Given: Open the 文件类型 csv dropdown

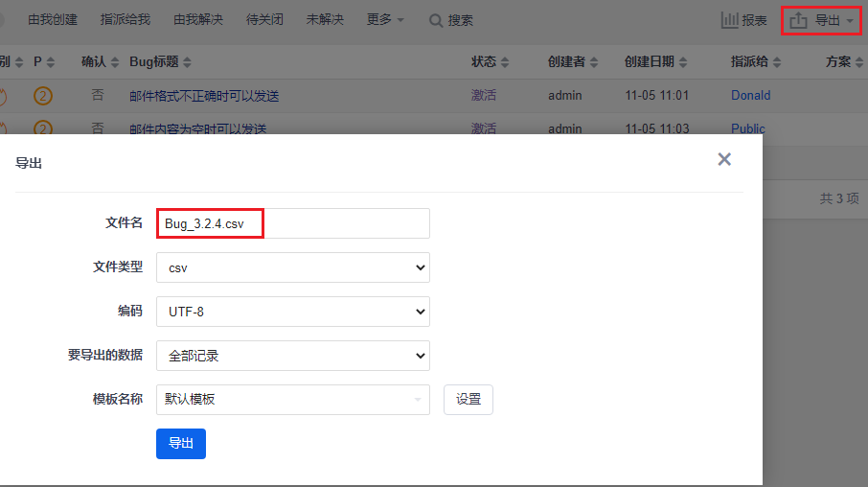Looking at the screenshot, I should click(x=293, y=267).
